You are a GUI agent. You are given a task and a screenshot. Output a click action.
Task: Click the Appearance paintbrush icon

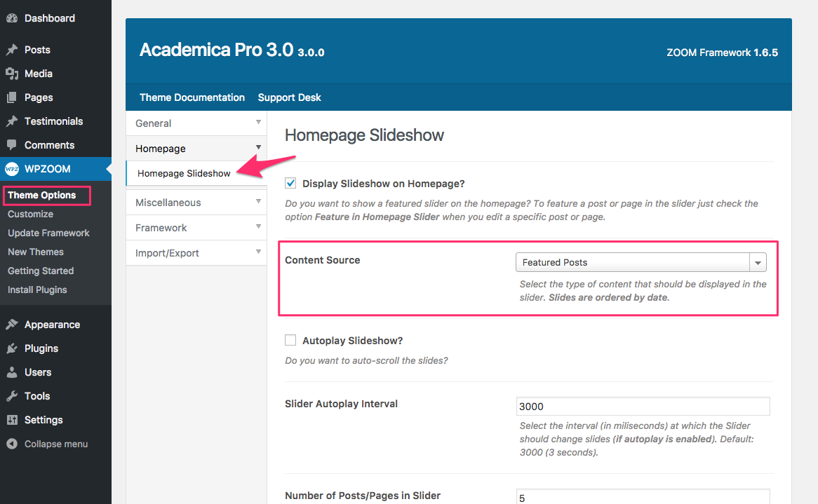[x=12, y=324]
